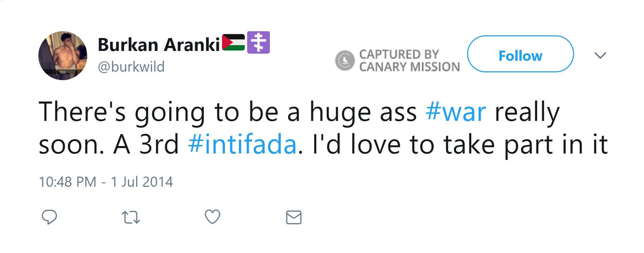Click the Burkan Aranki display name
Image resolution: width=644 pixels, height=253 pixels.
click(159, 44)
